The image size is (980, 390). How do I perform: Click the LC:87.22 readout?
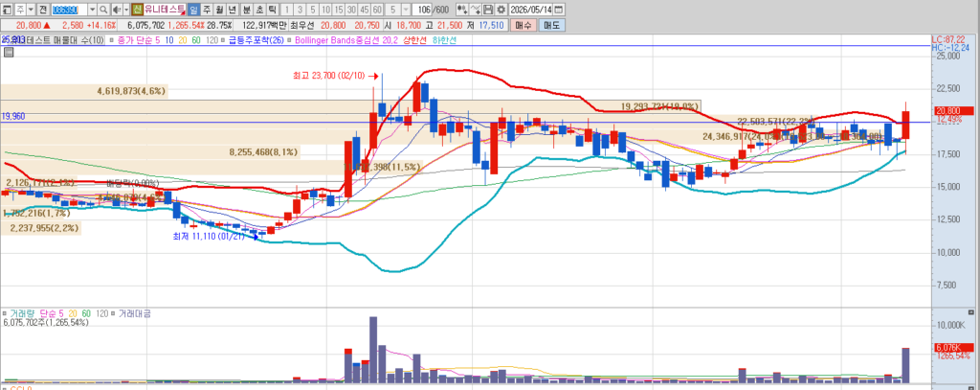948,39
